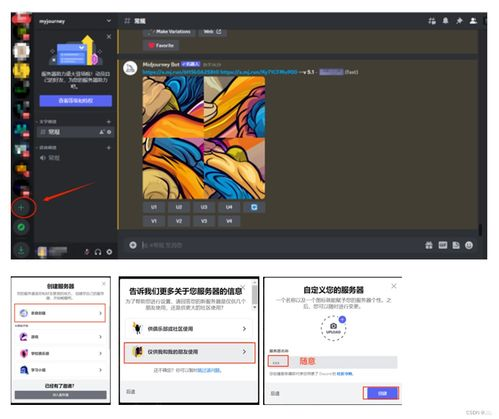Open the threads icon in channel header
Viewport: 499px width, 419px height.
click(x=432, y=21)
